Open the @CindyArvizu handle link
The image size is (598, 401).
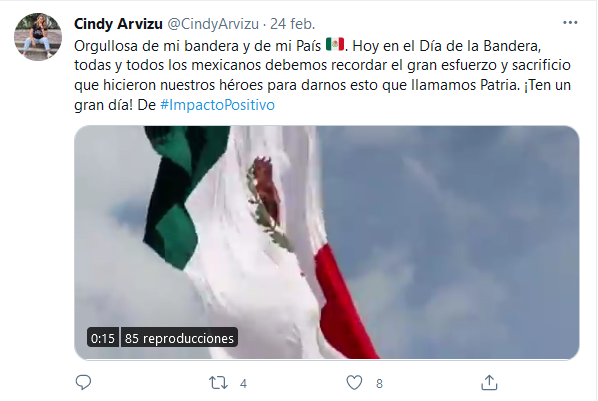point(213,24)
